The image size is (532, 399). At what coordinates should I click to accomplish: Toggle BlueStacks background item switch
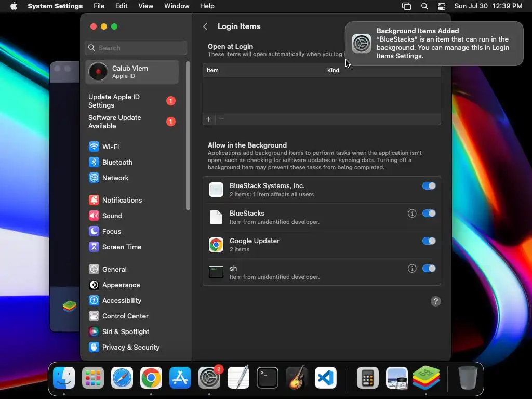point(429,214)
